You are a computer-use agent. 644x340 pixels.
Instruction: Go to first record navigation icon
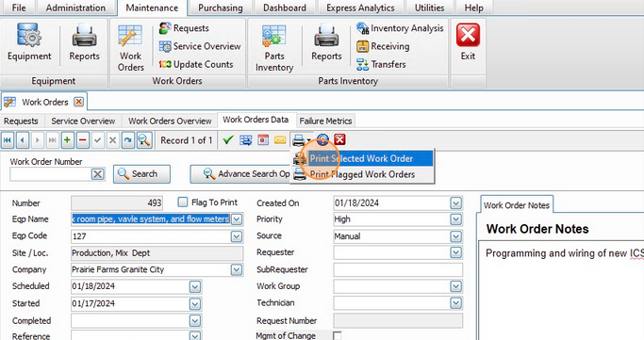pos(8,140)
